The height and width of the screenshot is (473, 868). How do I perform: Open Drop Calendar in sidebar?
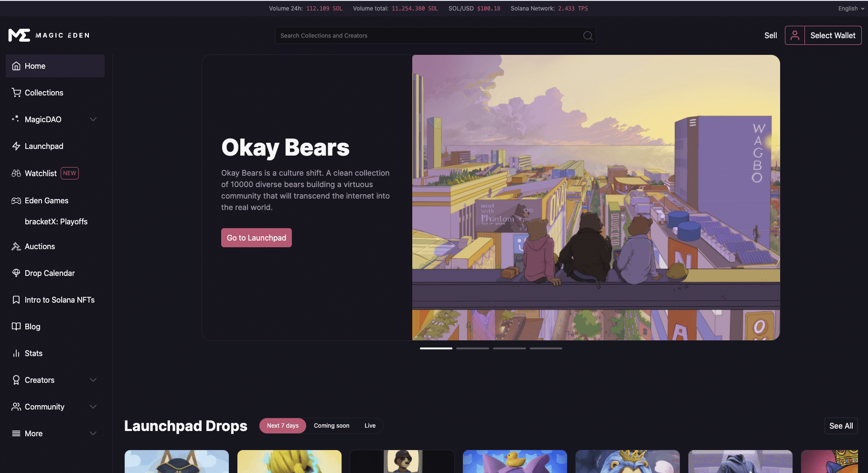click(50, 273)
